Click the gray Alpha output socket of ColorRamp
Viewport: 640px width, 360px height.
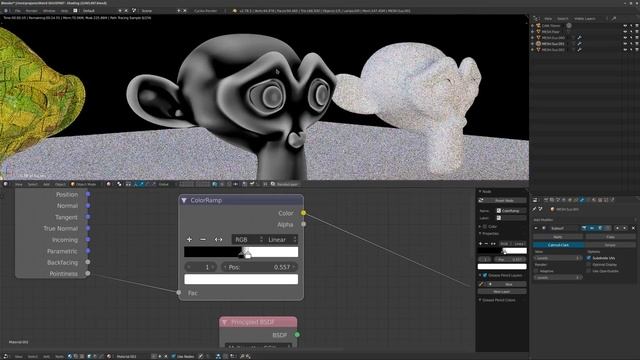click(x=303, y=224)
